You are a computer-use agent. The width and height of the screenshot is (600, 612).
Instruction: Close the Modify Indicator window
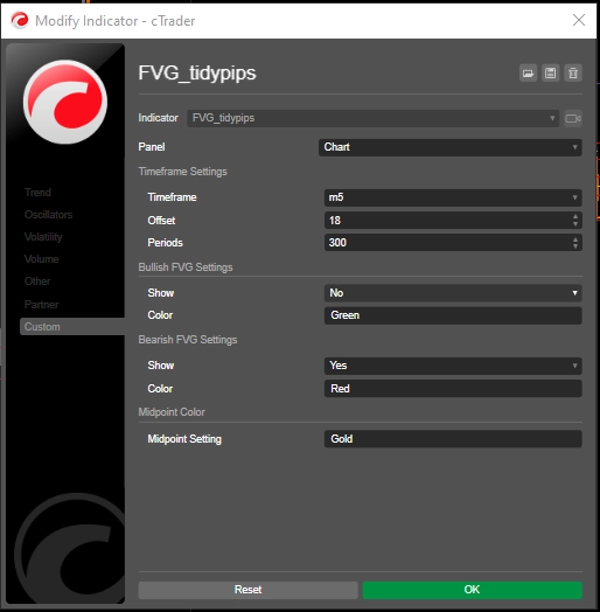[x=578, y=20]
